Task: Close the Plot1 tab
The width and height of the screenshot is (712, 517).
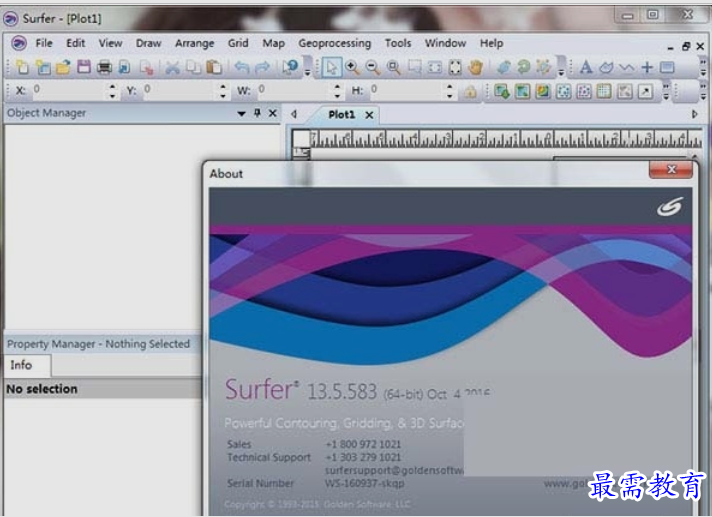Action: 370,115
